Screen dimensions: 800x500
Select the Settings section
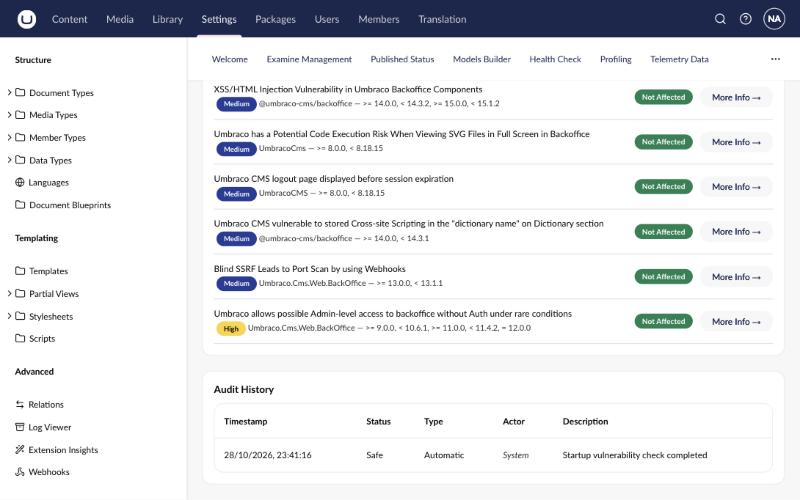(x=219, y=19)
